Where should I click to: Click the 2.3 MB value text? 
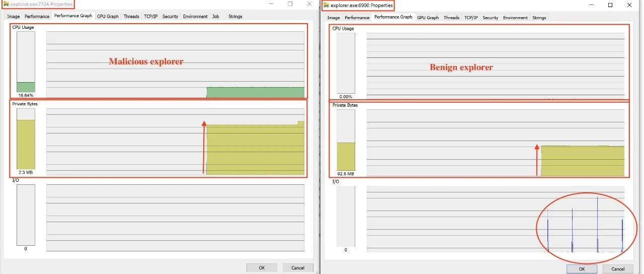[26, 172]
